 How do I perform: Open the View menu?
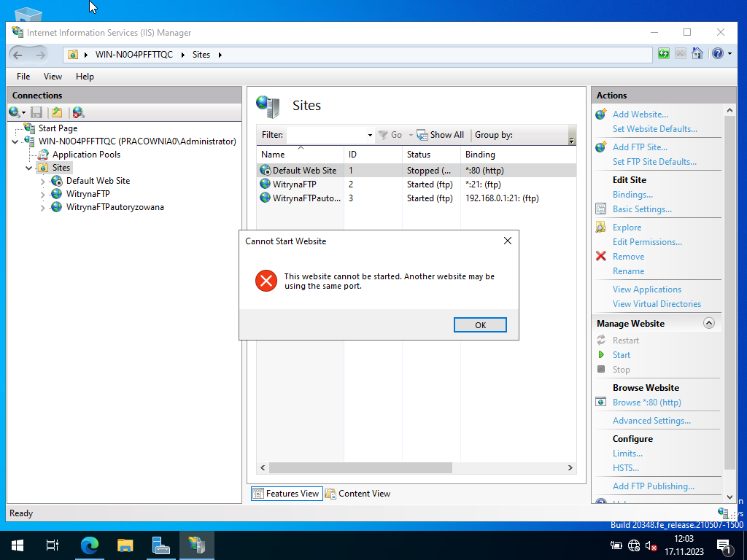53,76
